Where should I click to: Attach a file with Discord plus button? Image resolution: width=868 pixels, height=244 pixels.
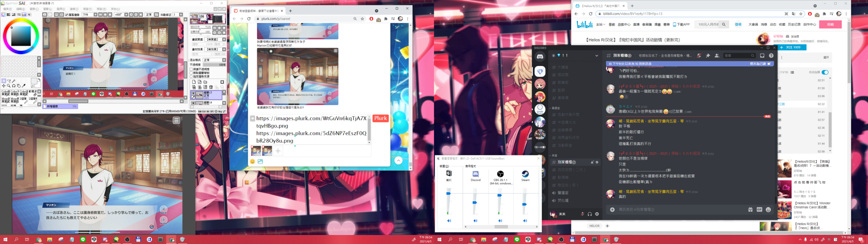[x=612, y=210]
